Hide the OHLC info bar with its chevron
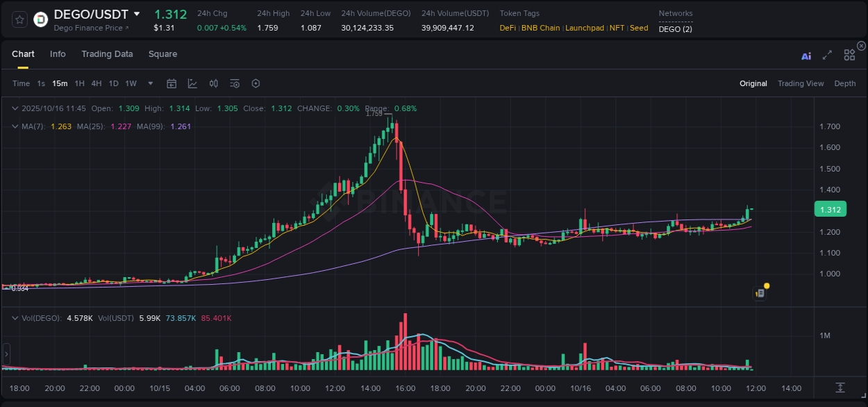The height and width of the screenshot is (407, 868). tap(15, 108)
